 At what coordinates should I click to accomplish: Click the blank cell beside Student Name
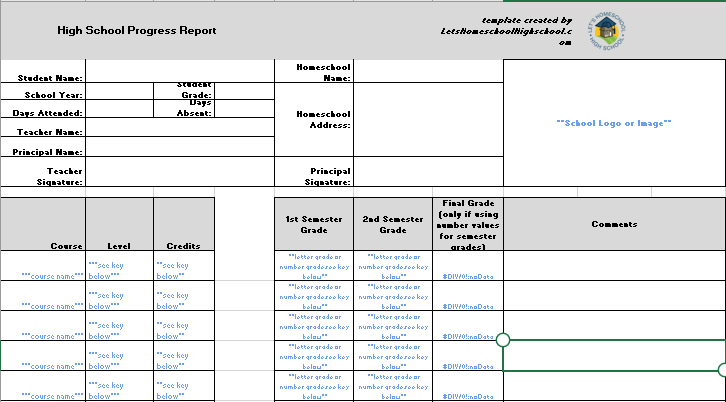click(x=180, y=71)
